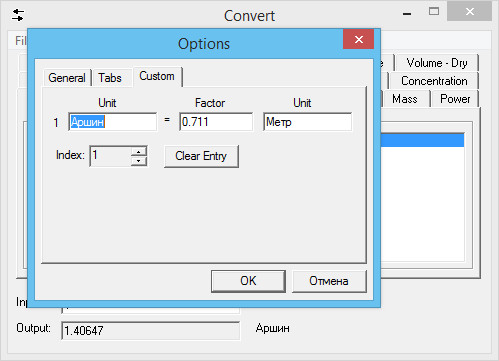Click the Convert app icon in title bar
Viewport: 499px width, 361px height.
18,15
